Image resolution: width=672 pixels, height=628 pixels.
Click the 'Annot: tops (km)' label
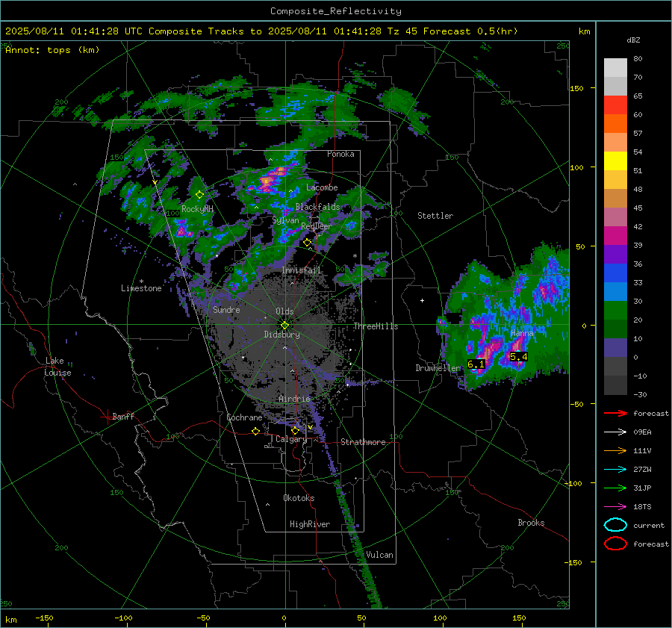pos(52,50)
